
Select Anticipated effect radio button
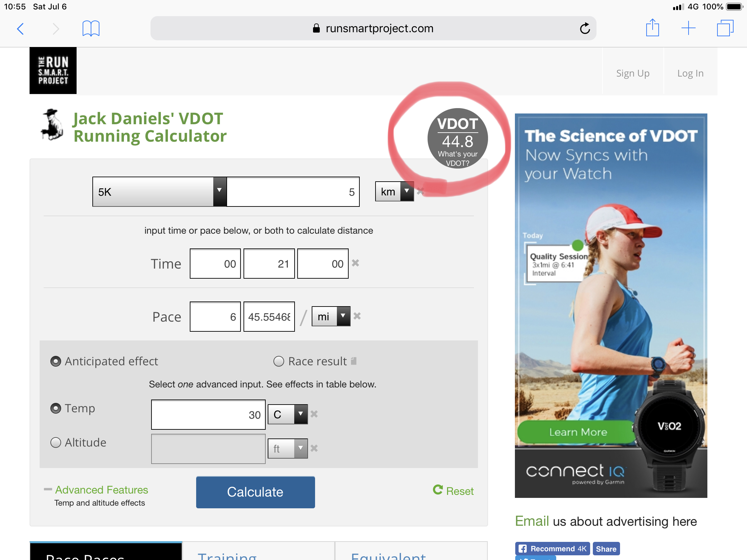[x=56, y=361]
